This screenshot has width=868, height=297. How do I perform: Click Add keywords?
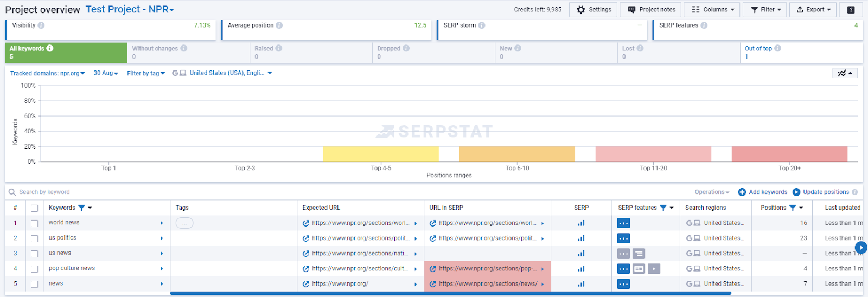click(763, 192)
